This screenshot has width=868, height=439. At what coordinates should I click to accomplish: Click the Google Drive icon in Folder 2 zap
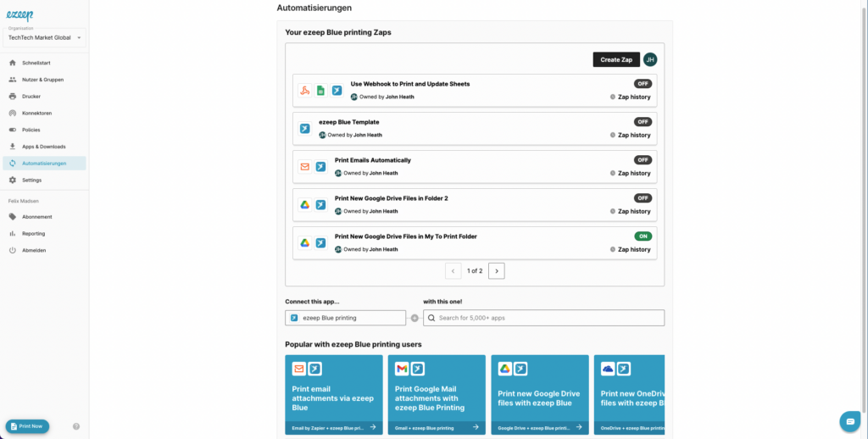[304, 205]
